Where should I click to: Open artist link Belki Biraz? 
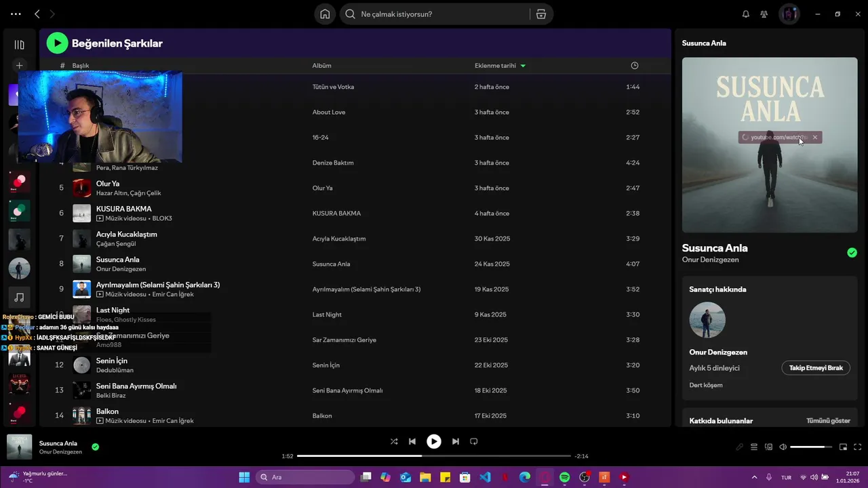pyautogui.click(x=111, y=396)
